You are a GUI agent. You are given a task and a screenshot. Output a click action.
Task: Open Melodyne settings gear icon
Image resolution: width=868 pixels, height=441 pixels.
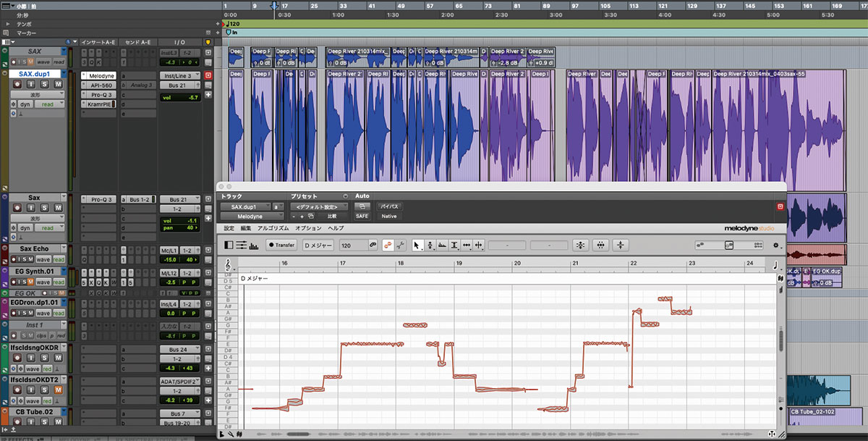coord(776,245)
